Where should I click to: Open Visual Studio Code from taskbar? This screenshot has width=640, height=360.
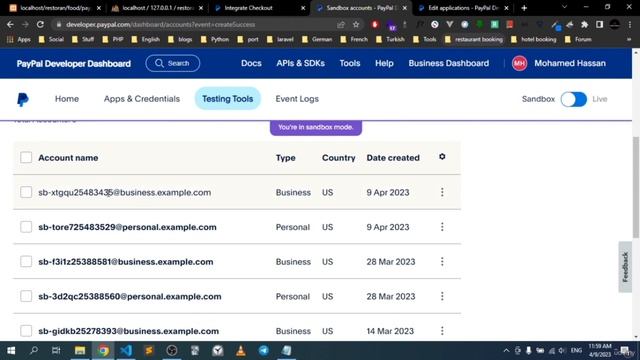point(126,350)
